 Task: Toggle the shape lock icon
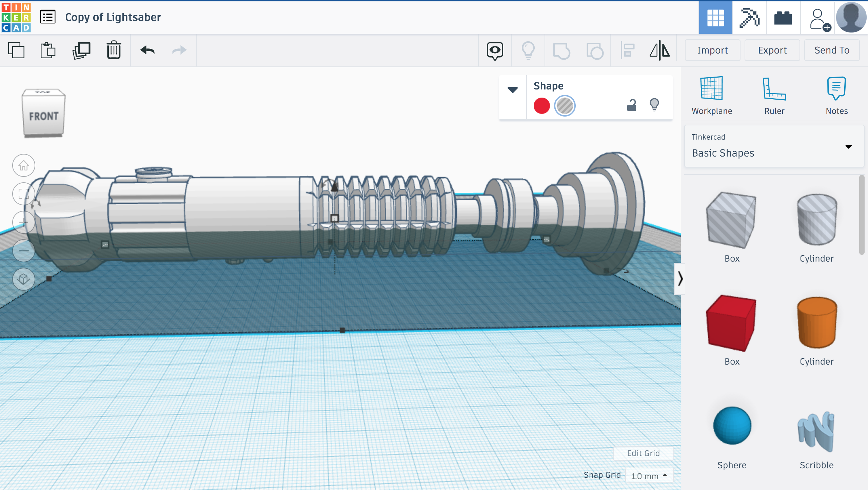(631, 105)
